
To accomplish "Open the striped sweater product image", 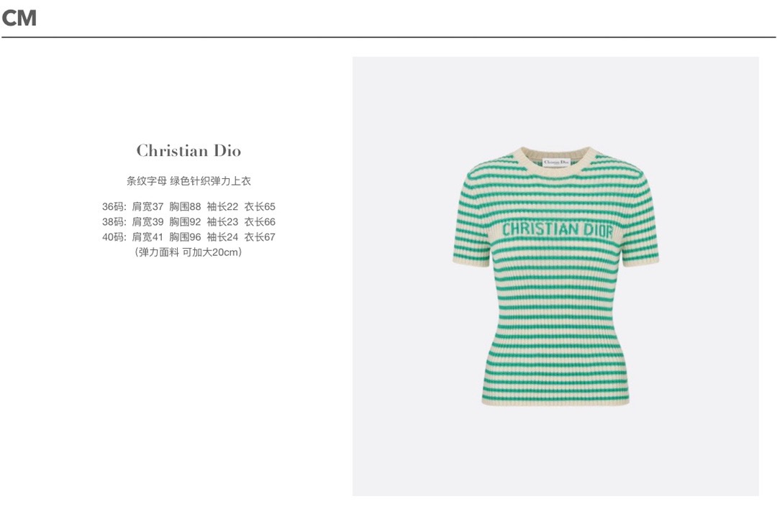I will click(555, 276).
